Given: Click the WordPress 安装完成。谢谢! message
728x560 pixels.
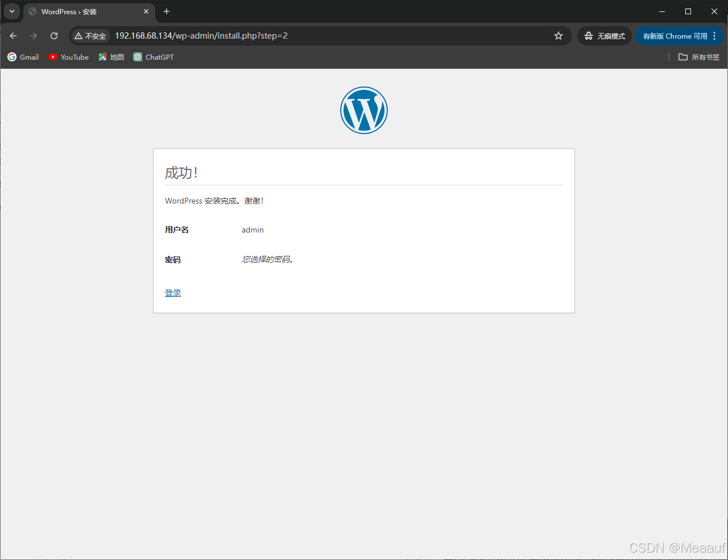Looking at the screenshot, I should click(x=214, y=201).
